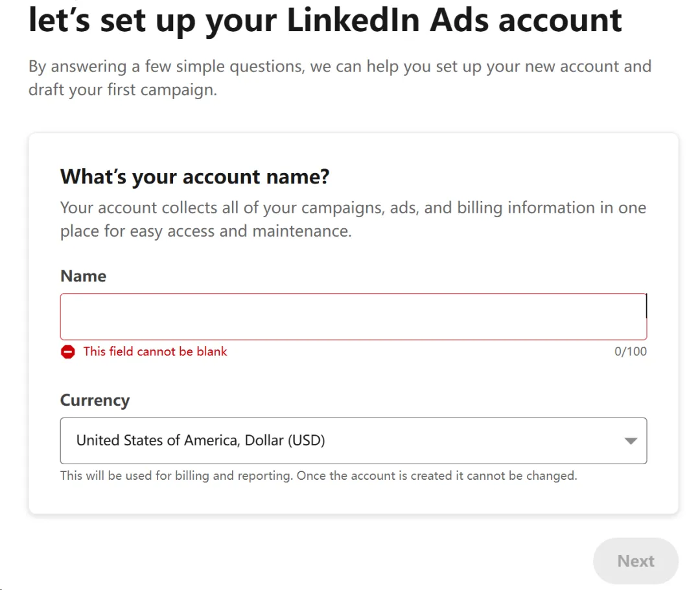This screenshot has width=700, height=590.
Task: Click '(USD)' in the currency selector
Action: click(306, 441)
